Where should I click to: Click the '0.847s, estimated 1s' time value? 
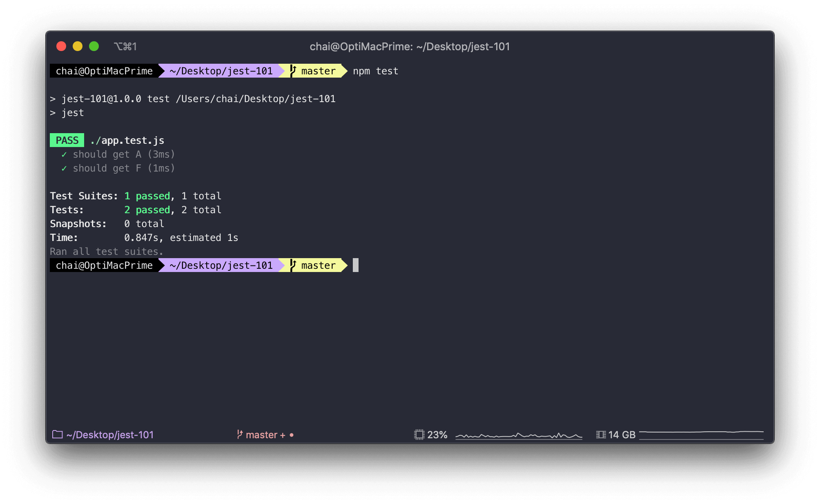(181, 238)
